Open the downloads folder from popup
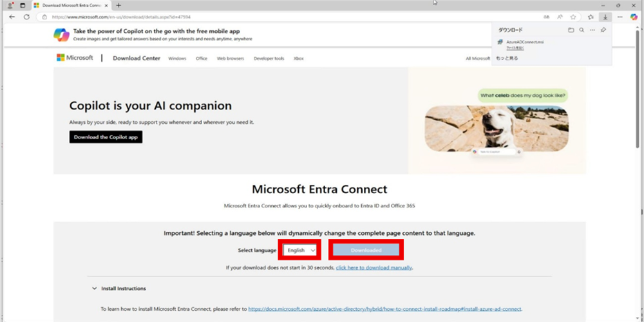This screenshot has width=644, height=322. point(571,30)
